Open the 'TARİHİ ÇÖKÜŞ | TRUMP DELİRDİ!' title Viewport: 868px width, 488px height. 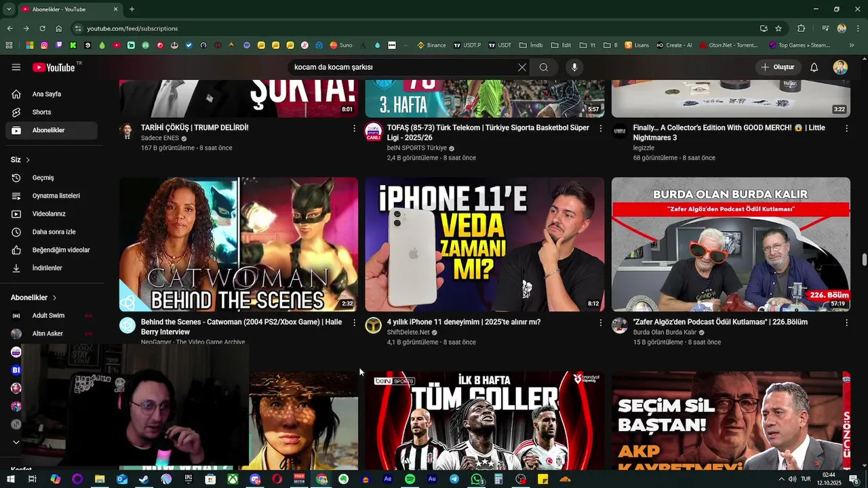(x=195, y=127)
